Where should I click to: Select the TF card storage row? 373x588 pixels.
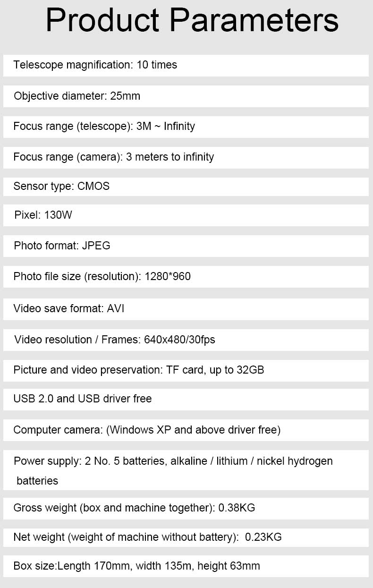coord(186,371)
